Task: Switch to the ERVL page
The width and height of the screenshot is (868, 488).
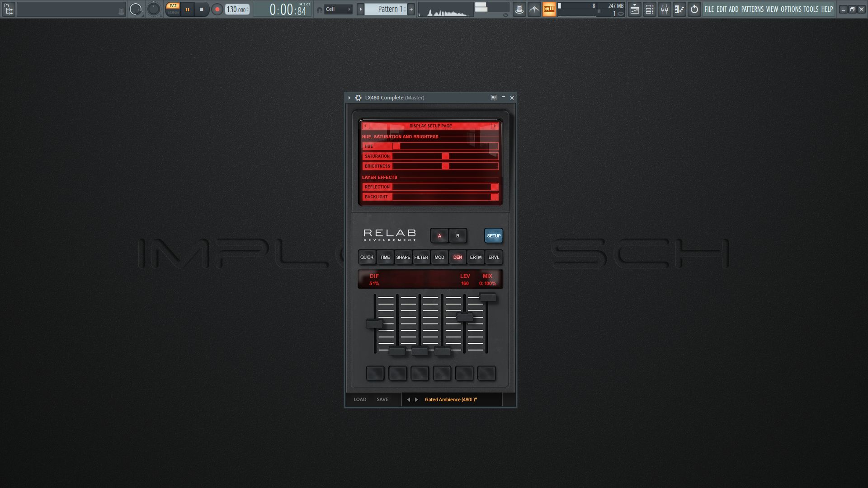Action: (x=494, y=258)
